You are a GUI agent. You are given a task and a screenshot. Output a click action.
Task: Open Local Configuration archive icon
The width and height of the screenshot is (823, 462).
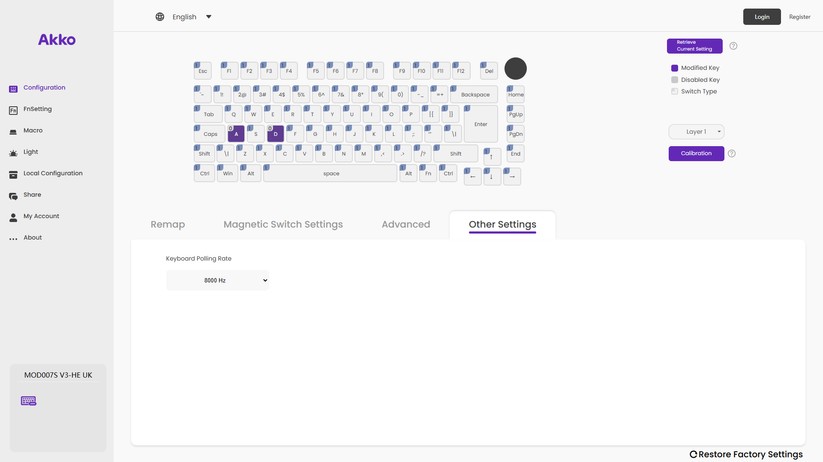[13, 174]
